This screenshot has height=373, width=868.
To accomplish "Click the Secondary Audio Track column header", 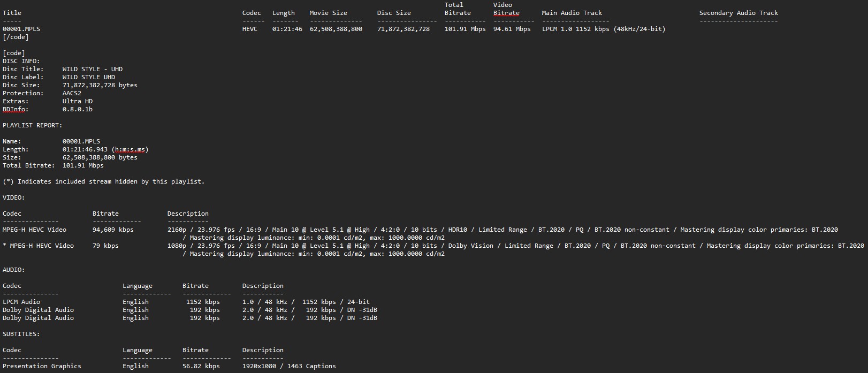I will click(738, 13).
